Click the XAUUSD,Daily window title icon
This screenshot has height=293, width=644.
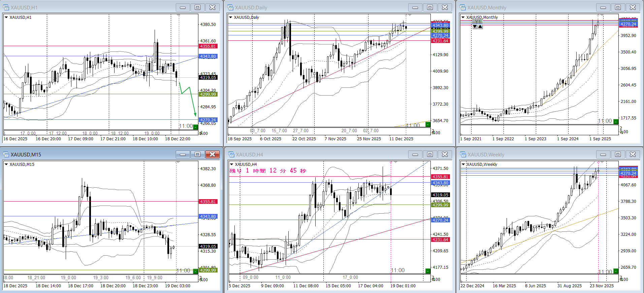pyautogui.click(x=230, y=7)
